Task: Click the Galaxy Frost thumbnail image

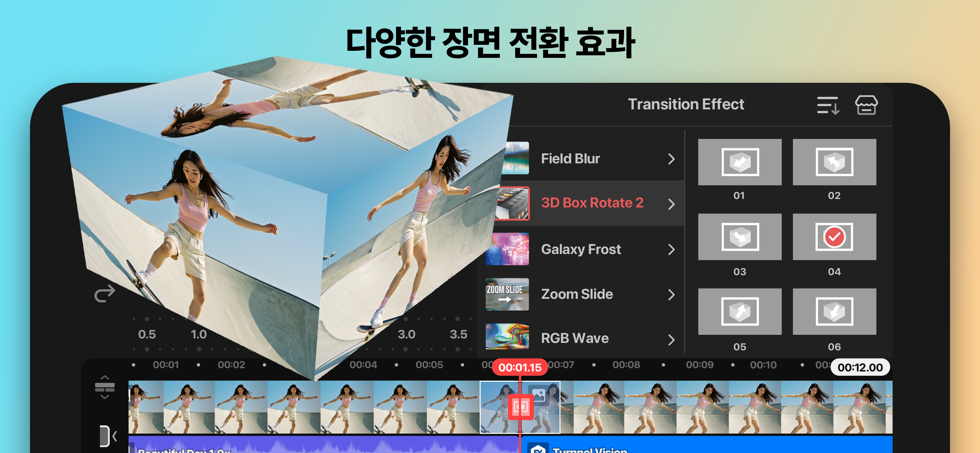Action: (507, 249)
